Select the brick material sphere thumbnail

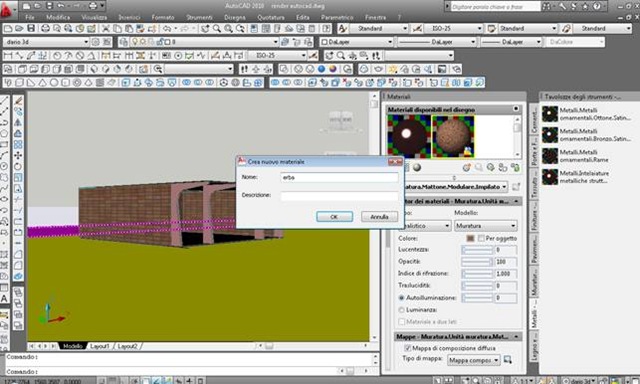click(x=453, y=136)
